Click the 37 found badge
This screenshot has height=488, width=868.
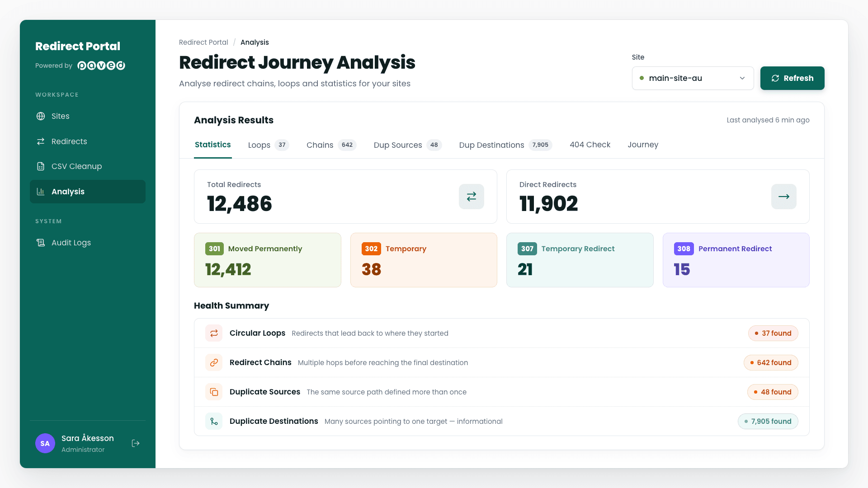(773, 333)
